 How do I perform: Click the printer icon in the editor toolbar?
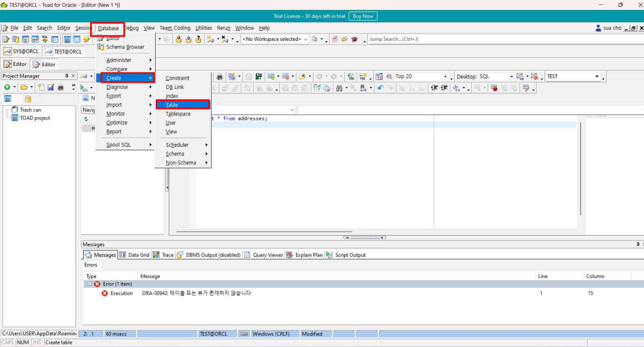220,76
